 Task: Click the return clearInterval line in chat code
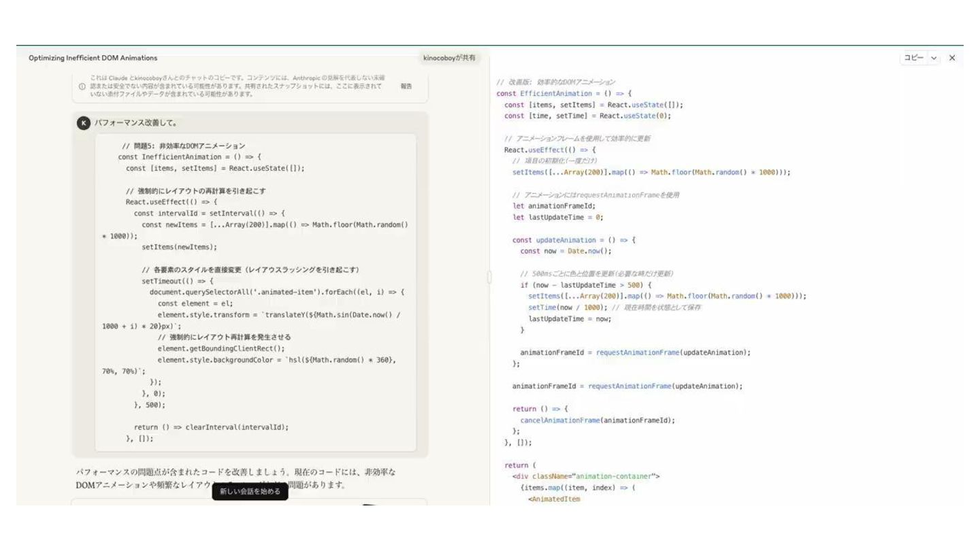[211, 427]
